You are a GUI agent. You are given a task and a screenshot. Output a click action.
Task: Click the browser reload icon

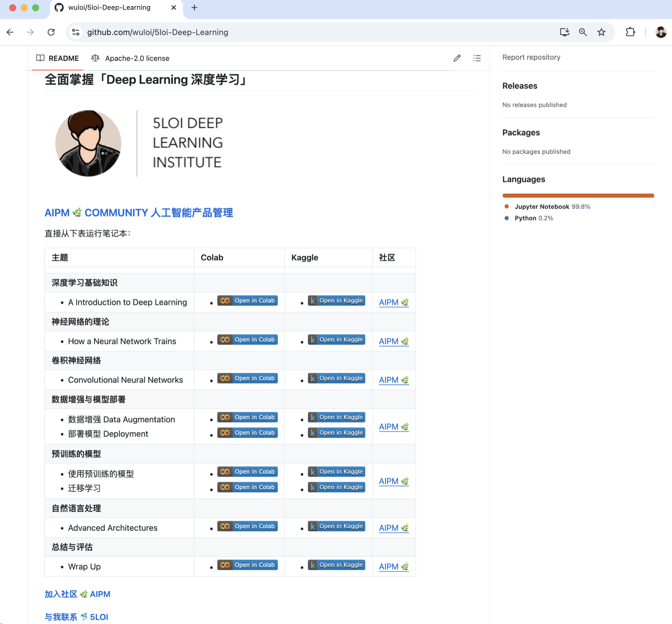(x=51, y=32)
